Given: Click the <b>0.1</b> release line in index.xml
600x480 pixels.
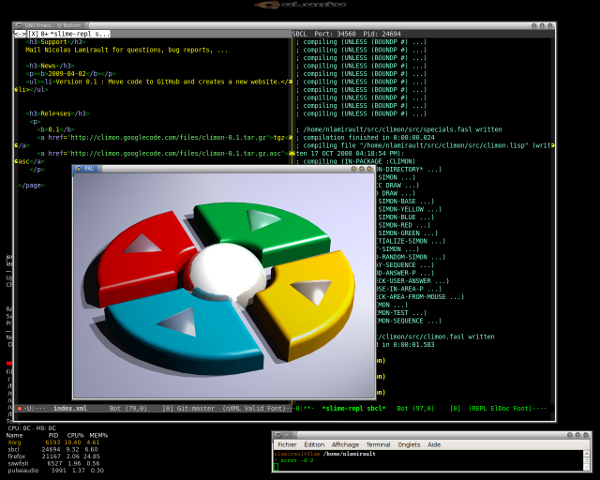Looking at the screenshot, I should click(57, 129).
